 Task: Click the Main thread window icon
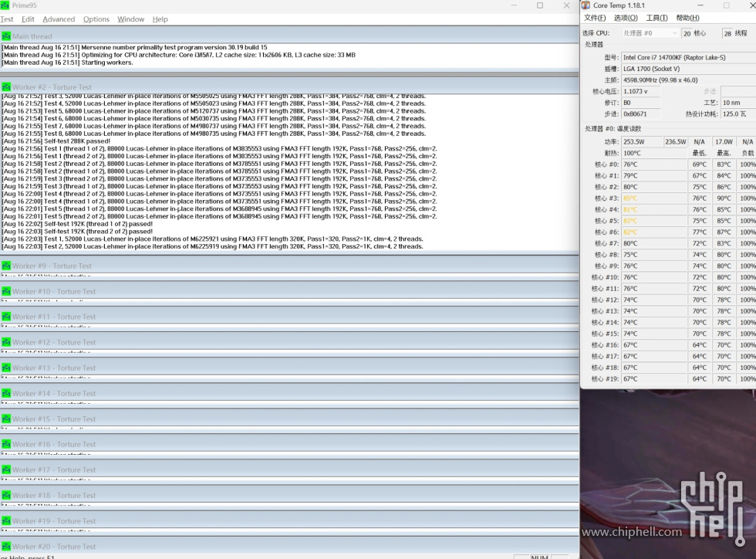(x=6, y=36)
